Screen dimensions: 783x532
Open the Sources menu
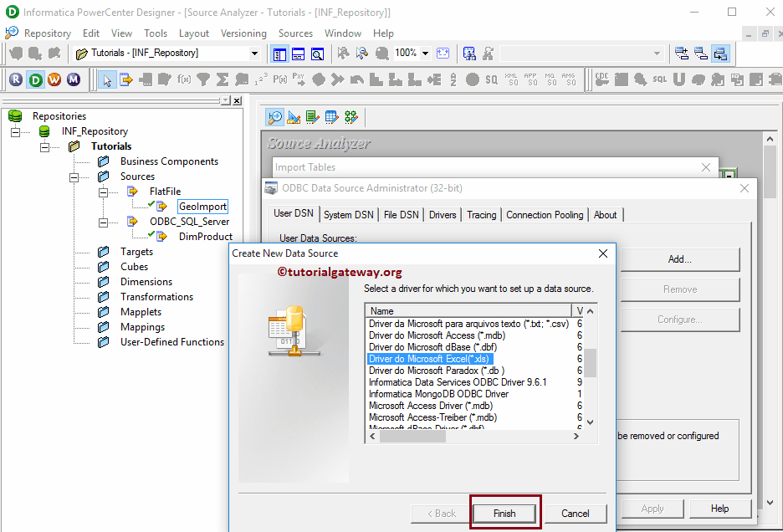[x=295, y=33]
